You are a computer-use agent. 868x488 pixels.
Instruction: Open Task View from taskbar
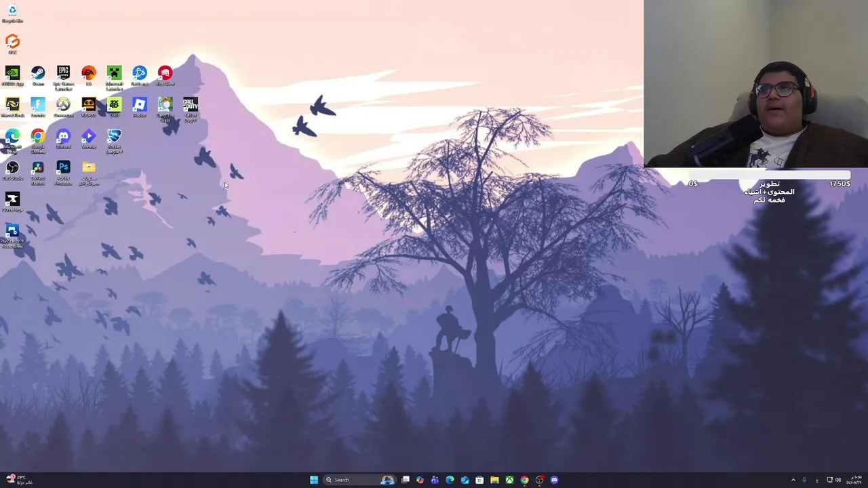tap(405, 480)
